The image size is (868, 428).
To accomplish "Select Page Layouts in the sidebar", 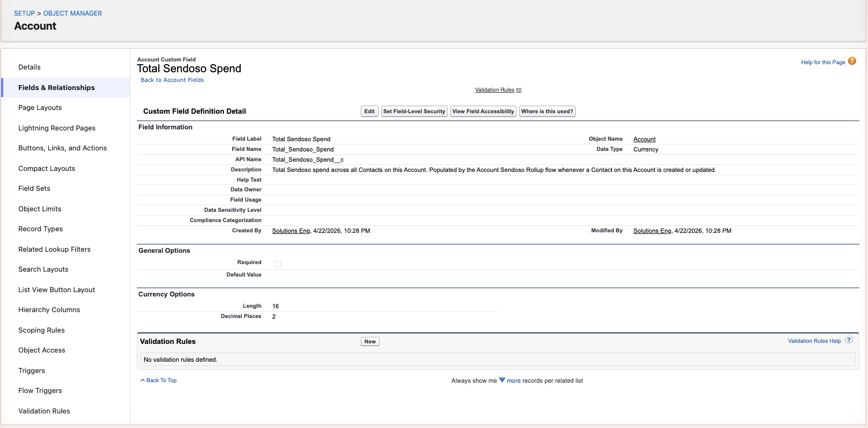I will coord(40,108).
